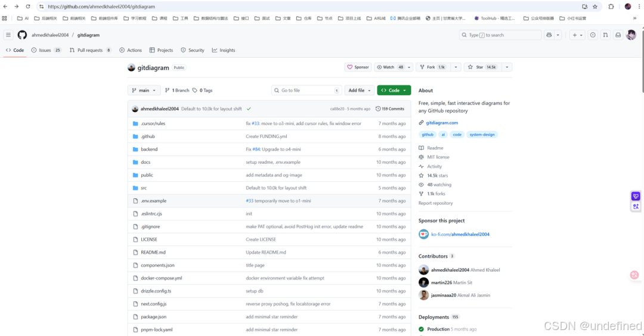Screen dimensions: 644x336
Task: Expand the create new plus dropdown
Action: tap(577, 35)
